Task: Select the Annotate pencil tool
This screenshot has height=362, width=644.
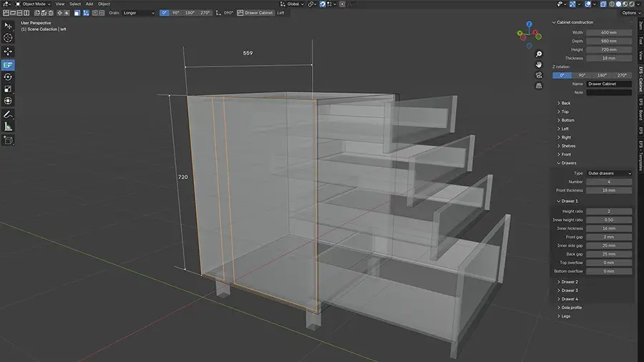Action: [8, 114]
